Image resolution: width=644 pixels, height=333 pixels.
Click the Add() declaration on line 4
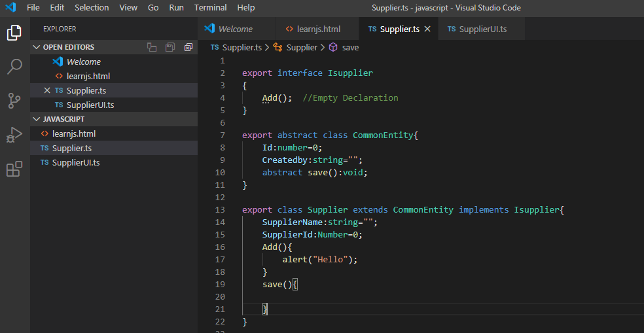tap(277, 98)
